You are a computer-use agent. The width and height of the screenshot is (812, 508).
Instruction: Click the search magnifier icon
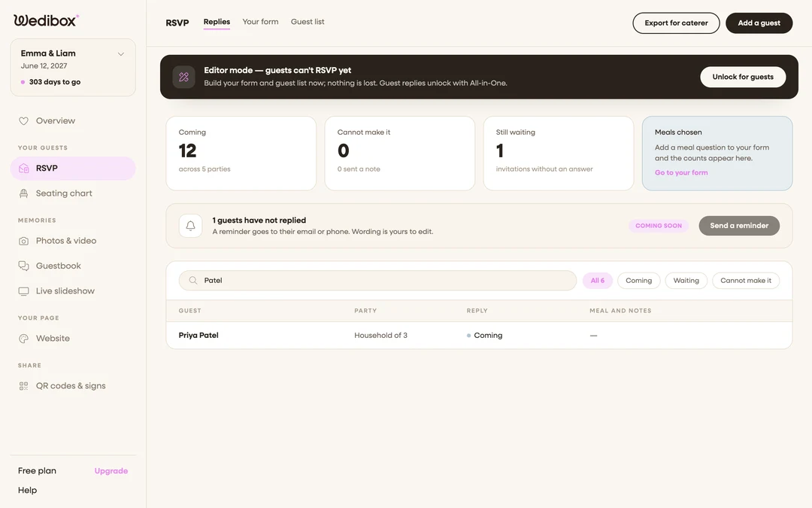193,281
